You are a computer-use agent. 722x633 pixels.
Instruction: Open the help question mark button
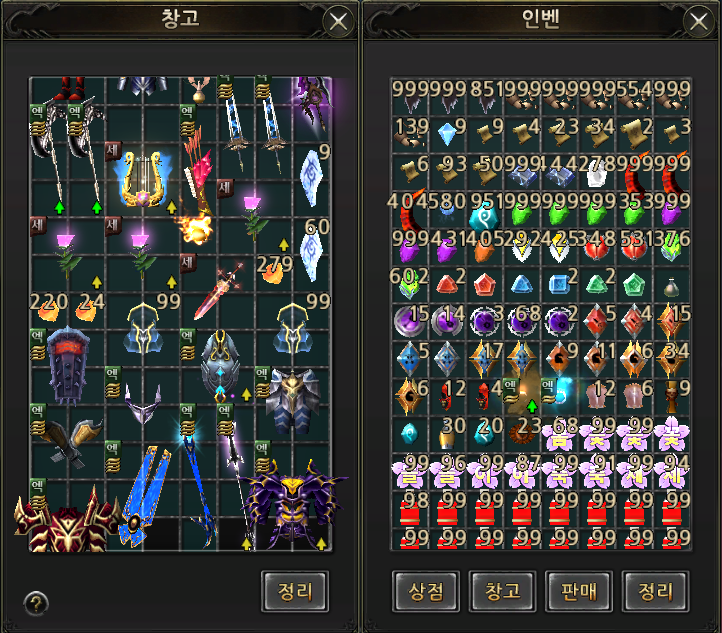[x=36, y=603]
